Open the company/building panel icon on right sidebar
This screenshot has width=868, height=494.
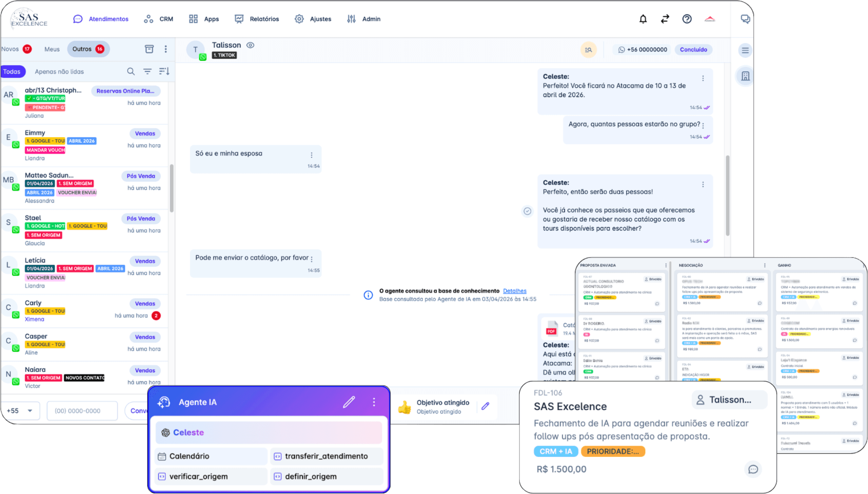[745, 76]
